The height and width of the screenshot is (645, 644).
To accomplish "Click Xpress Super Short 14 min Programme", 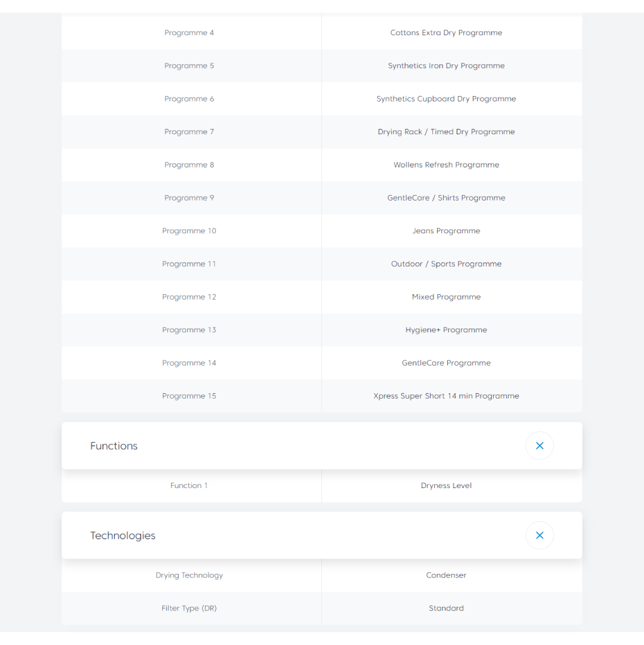I will [x=446, y=396].
